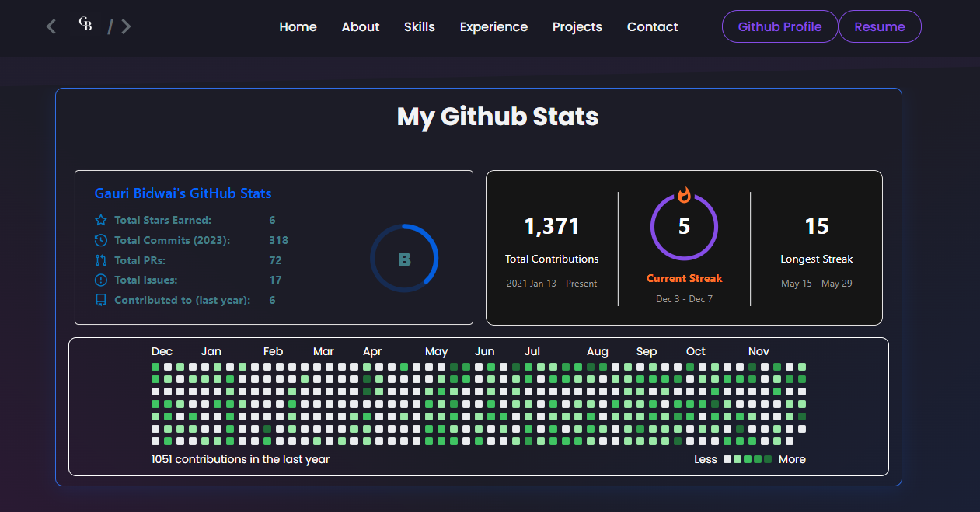This screenshot has width=980, height=512.
Task: Click the B grade rank circle
Action: 404,259
